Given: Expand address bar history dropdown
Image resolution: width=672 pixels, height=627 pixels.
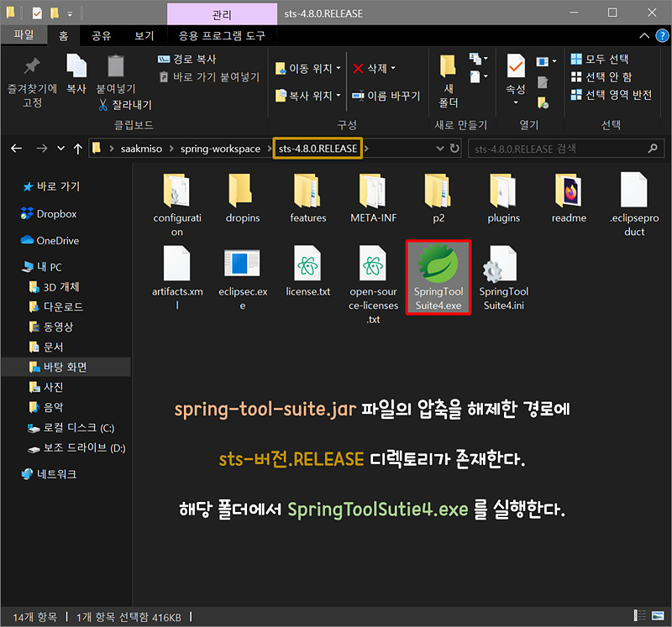Looking at the screenshot, I should tap(439, 149).
